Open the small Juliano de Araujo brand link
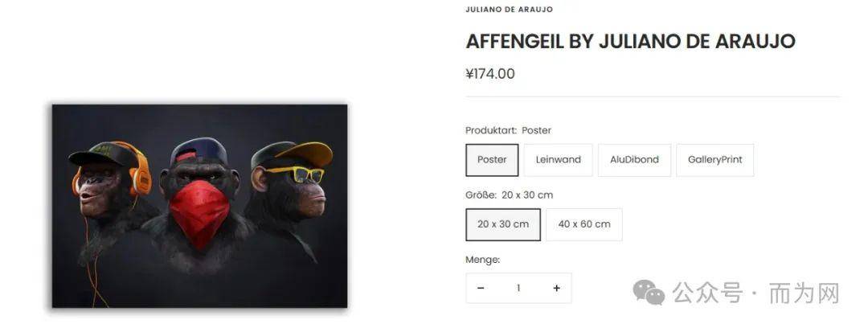868x328 pixels. pos(509,10)
